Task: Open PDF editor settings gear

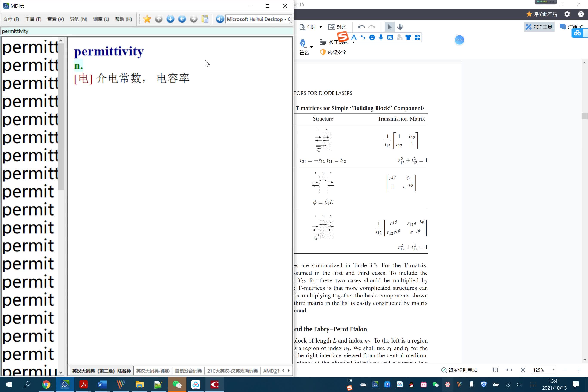Action: [x=567, y=14]
